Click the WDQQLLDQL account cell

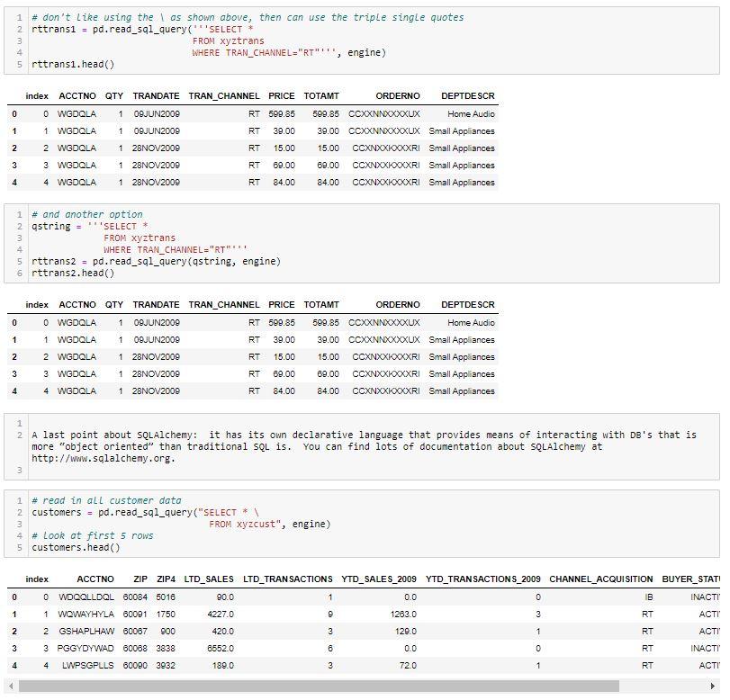click(x=86, y=597)
